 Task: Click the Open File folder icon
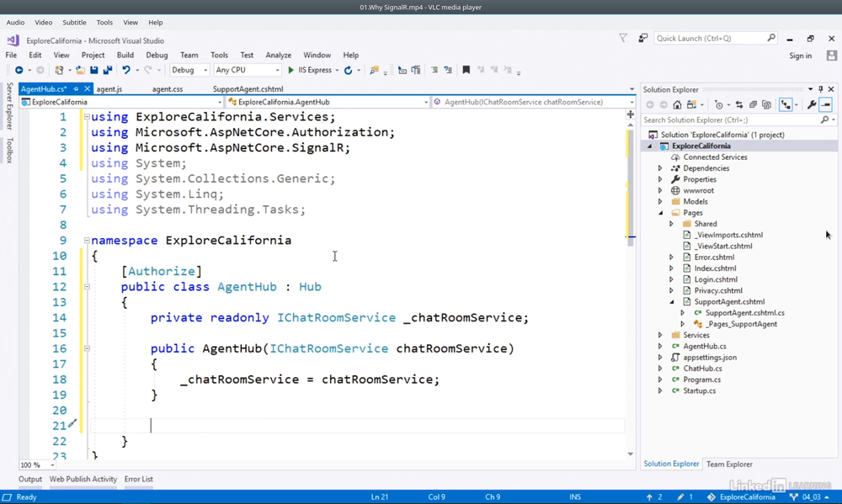[80, 71]
